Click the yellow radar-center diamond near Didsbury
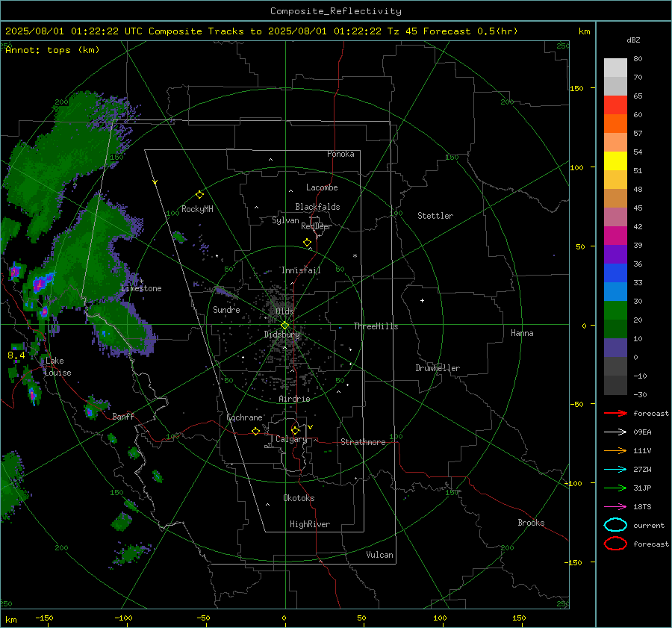The height and width of the screenshot is (628, 672). [x=284, y=326]
